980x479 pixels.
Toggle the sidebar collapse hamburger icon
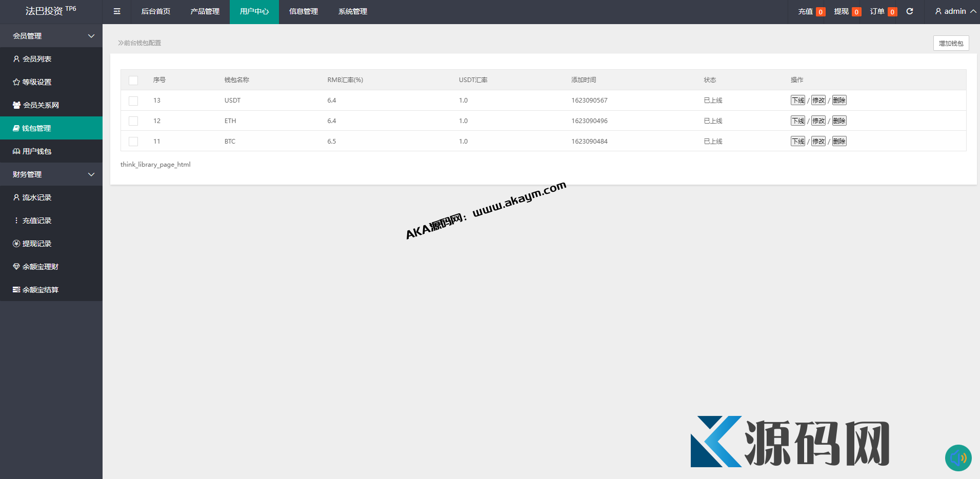click(117, 11)
